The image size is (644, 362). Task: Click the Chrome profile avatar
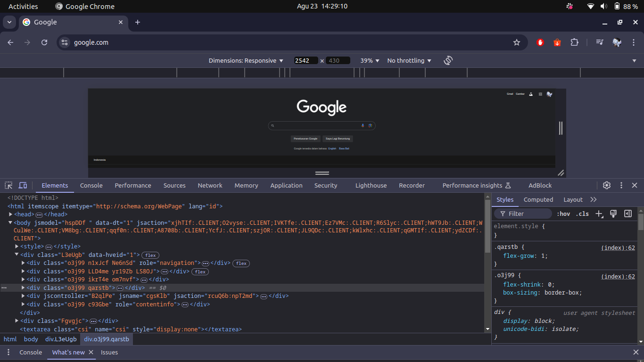[x=617, y=42]
